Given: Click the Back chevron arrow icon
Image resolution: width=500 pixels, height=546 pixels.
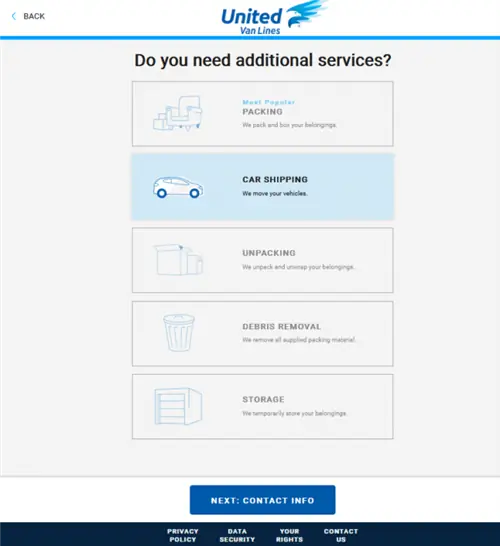Looking at the screenshot, I should (x=14, y=16).
